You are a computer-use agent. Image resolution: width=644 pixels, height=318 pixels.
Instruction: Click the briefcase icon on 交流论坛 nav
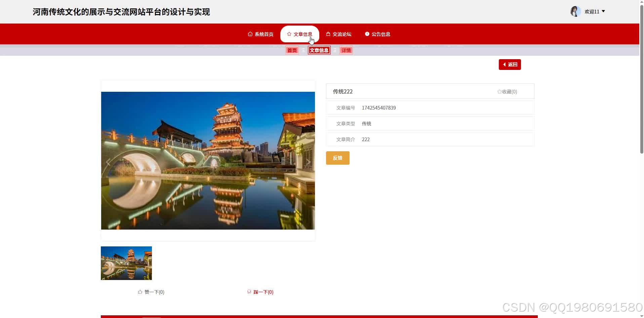tap(328, 34)
